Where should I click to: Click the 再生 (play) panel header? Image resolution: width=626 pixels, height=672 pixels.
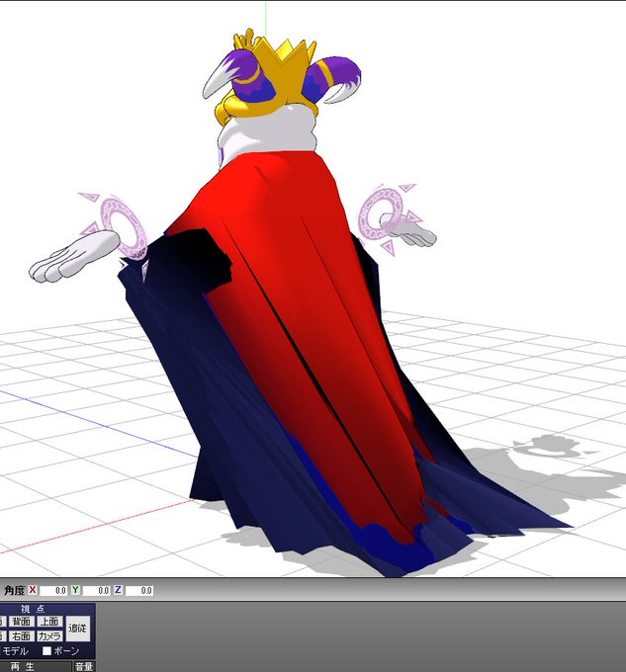click(x=23, y=667)
